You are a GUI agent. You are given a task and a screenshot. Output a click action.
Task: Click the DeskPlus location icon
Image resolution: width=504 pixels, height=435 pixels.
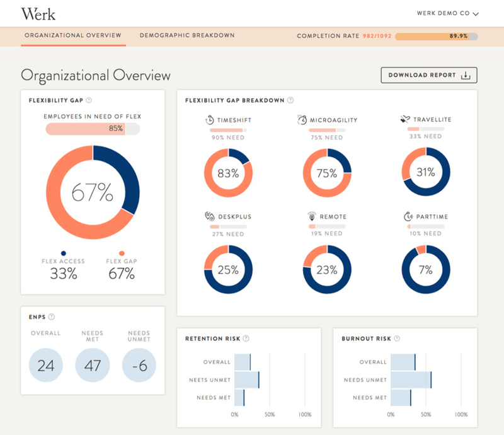click(210, 216)
